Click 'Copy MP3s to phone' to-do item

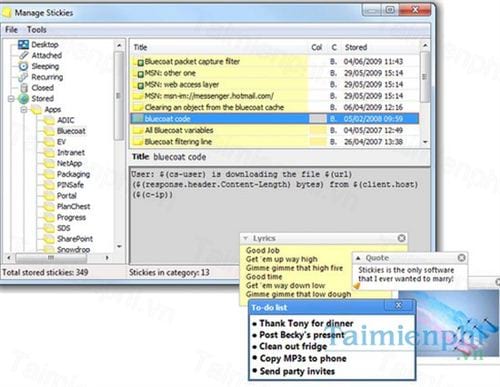tap(303, 359)
